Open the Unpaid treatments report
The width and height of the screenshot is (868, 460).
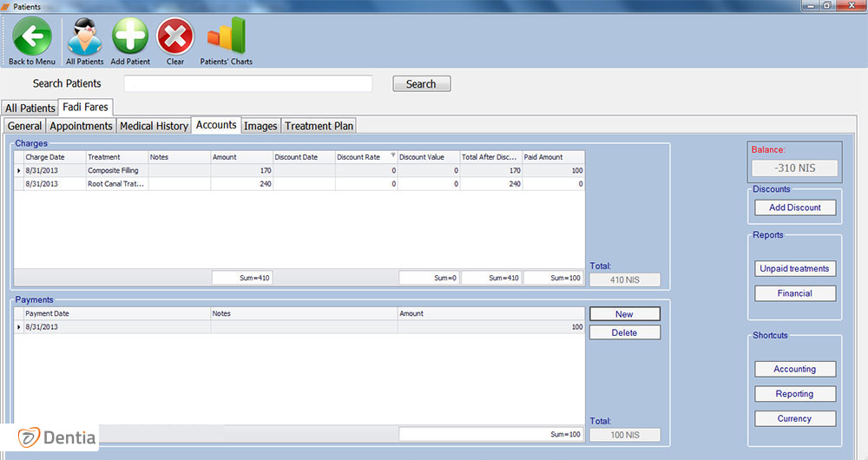[794, 269]
